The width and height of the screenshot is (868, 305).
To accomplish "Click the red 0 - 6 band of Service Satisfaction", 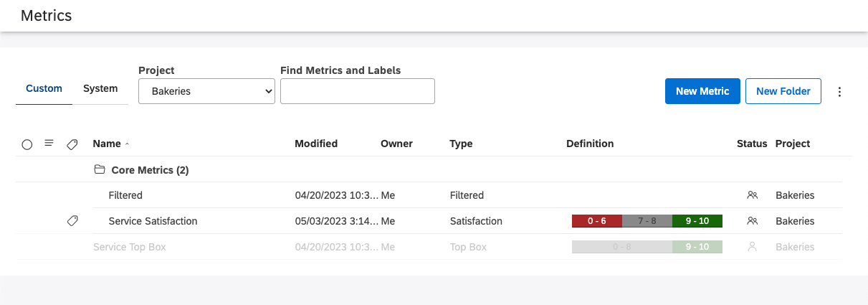I will (596, 221).
